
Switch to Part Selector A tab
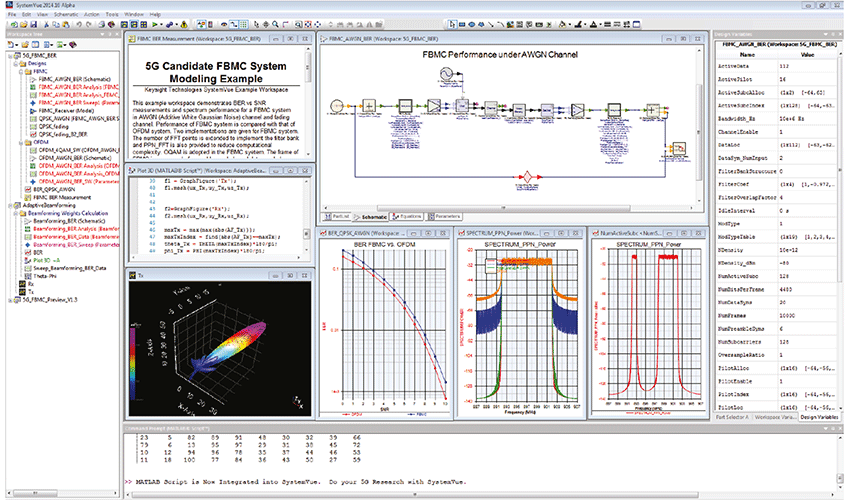(x=732, y=417)
